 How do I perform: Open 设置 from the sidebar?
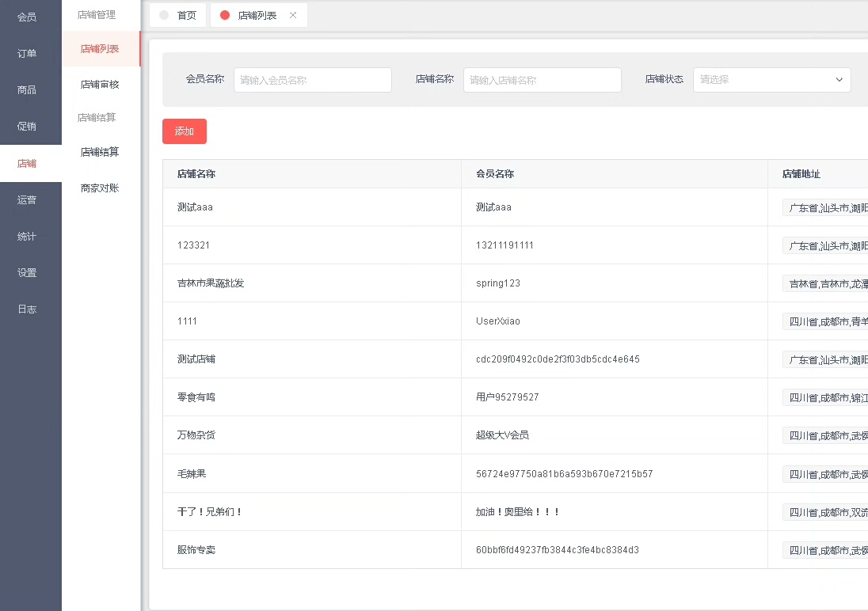(x=27, y=272)
